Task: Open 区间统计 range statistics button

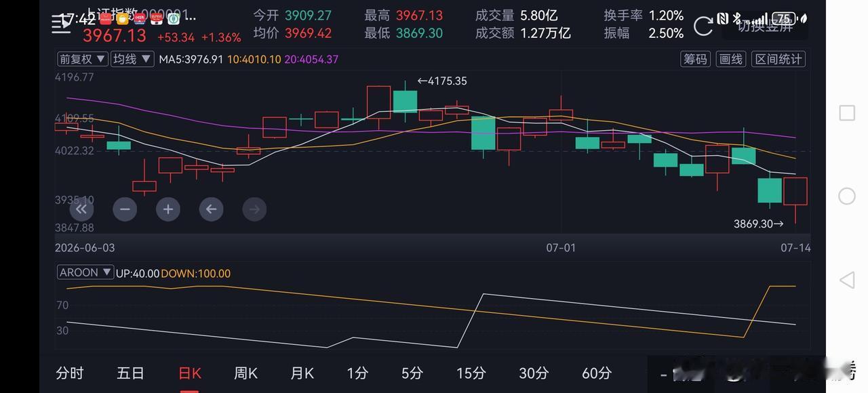Action: coord(778,59)
